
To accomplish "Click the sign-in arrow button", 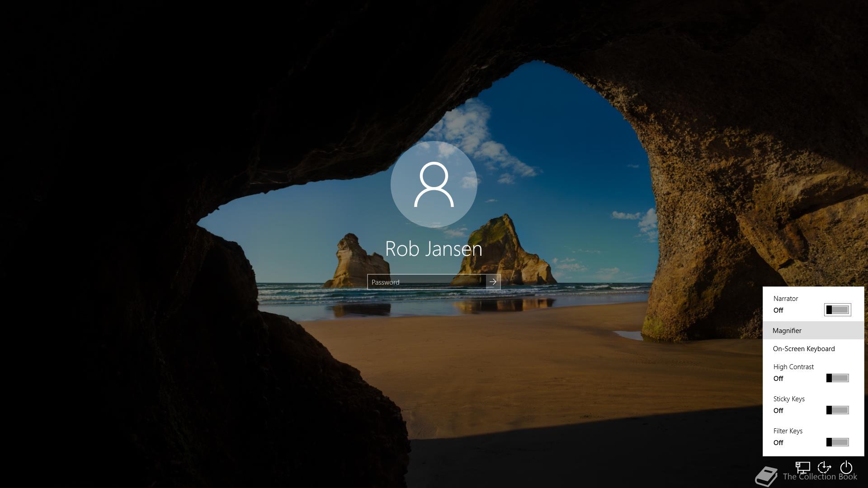I will point(493,282).
